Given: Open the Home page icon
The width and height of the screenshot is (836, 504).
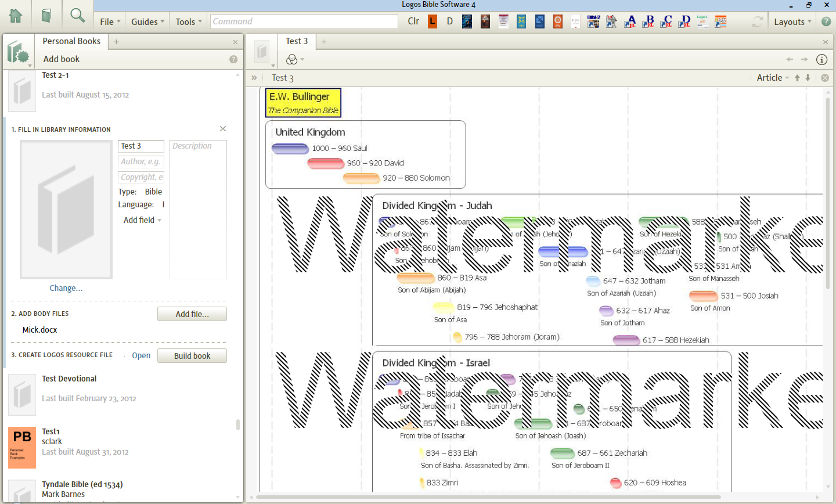Looking at the screenshot, I should tap(16, 16).
